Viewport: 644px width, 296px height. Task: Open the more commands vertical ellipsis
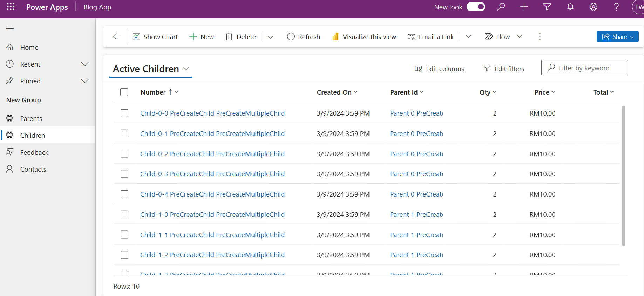(540, 36)
